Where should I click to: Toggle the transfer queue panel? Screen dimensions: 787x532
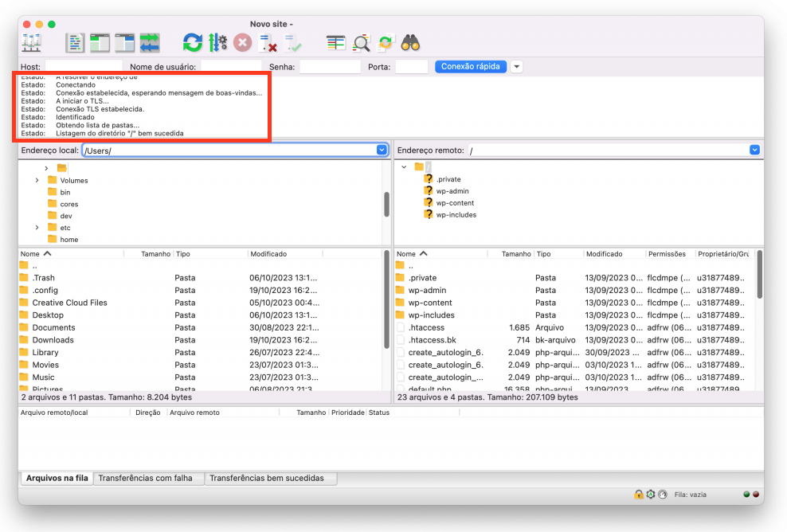click(x=148, y=42)
